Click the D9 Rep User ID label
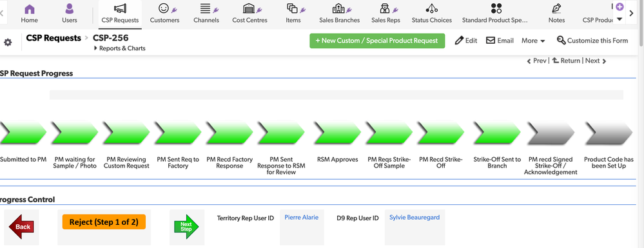Screen dimensions: 644x248 pos(358,218)
